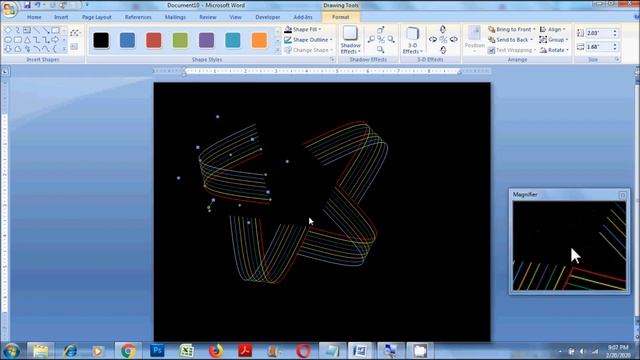Open Photoshop from taskbar

tap(157, 351)
